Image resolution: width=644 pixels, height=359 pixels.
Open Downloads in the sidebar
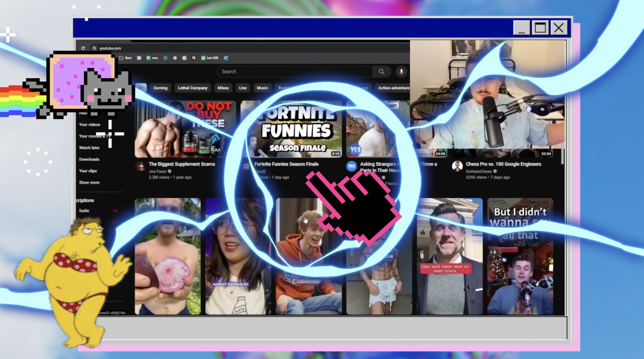89,159
